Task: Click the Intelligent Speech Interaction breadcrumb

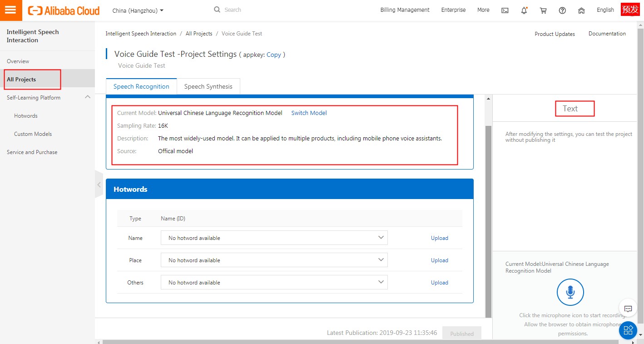Action: 141,34
